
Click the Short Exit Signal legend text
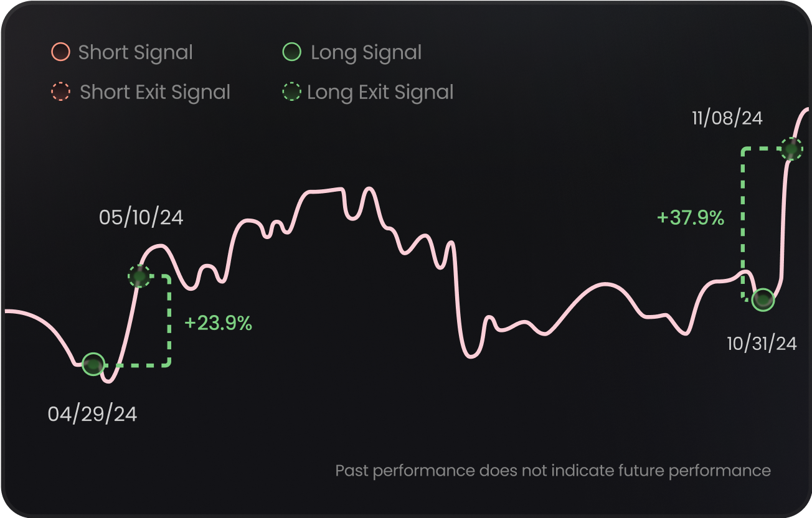tap(155, 92)
